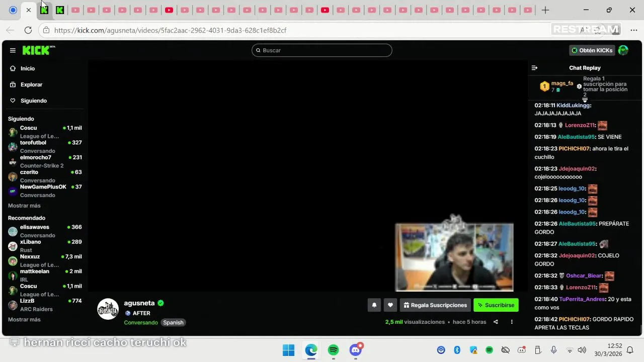Click the KICK logo
Image resolution: width=644 pixels, height=362 pixels.
(38, 50)
